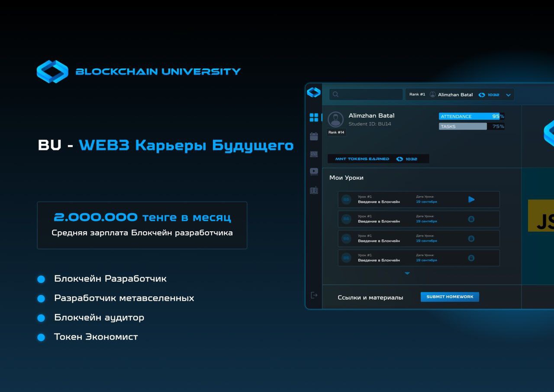Click the app logo atop the sidebar
The height and width of the screenshot is (392, 554).
click(314, 92)
